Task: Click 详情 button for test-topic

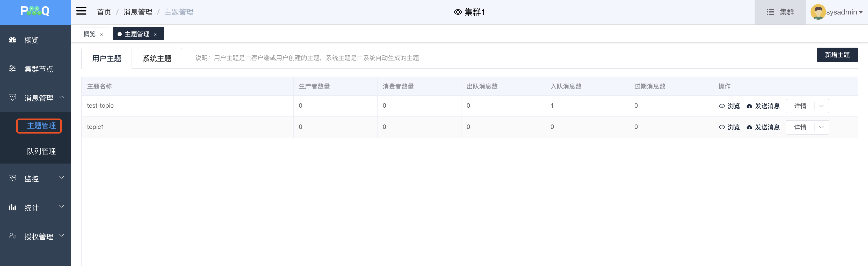Action: (x=800, y=106)
